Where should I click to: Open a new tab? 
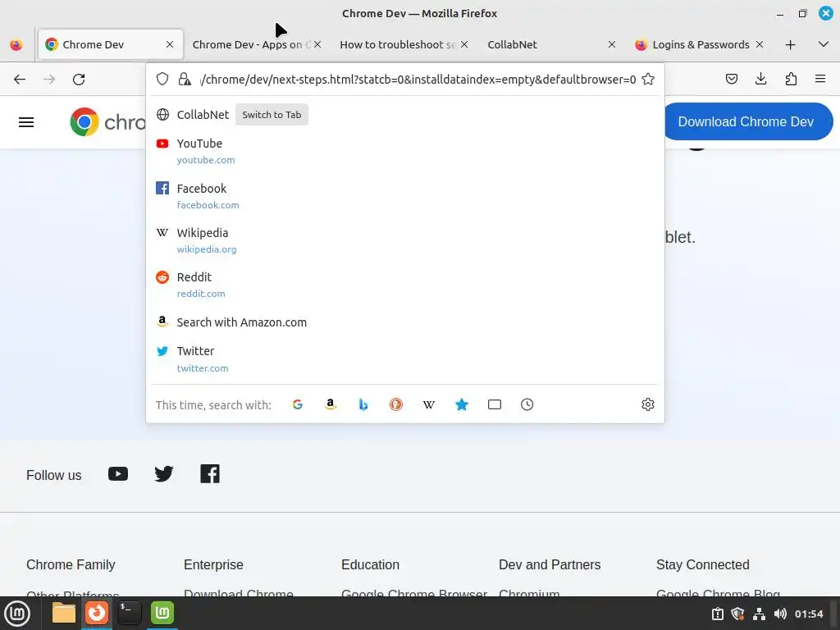coord(790,44)
